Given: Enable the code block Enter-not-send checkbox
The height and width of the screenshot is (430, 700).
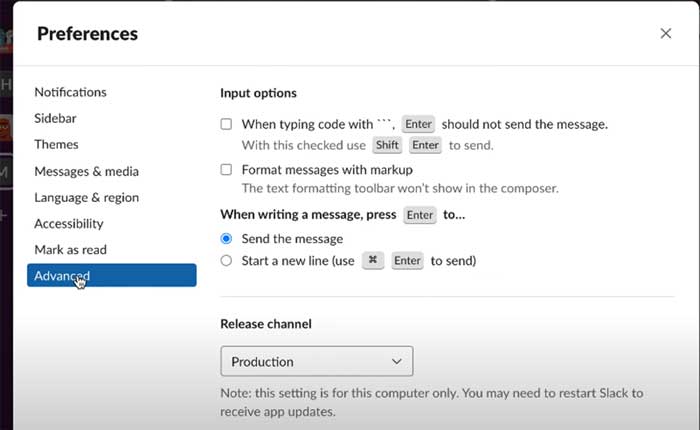Looking at the screenshot, I should tap(226, 124).
